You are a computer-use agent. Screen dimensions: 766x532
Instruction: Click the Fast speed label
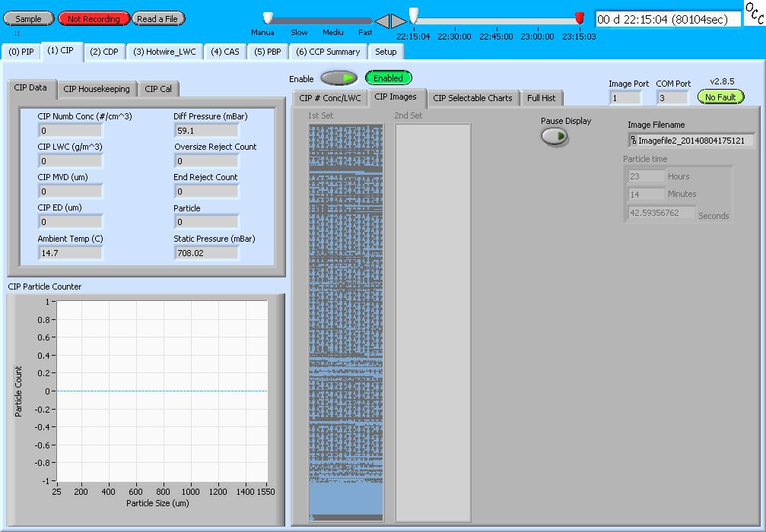tap(365, 32)
